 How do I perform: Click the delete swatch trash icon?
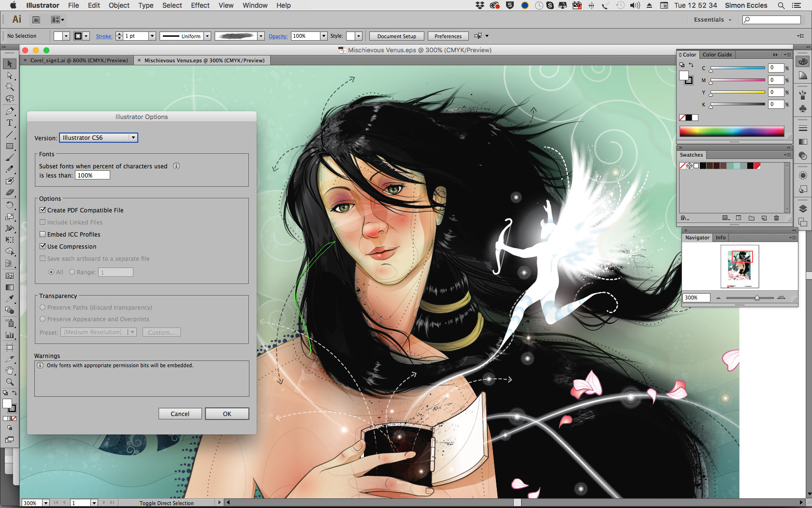pyautogui.click(x=776, y=218)
